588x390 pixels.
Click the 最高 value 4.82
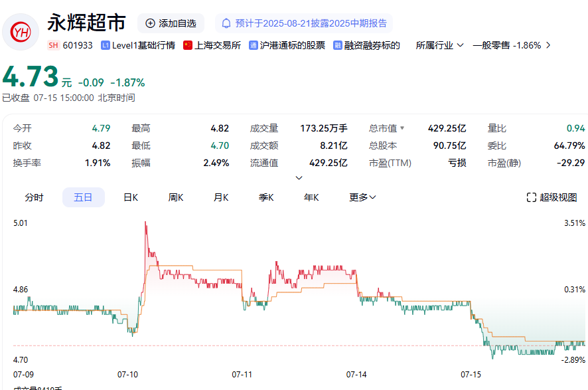pos(220,128)
